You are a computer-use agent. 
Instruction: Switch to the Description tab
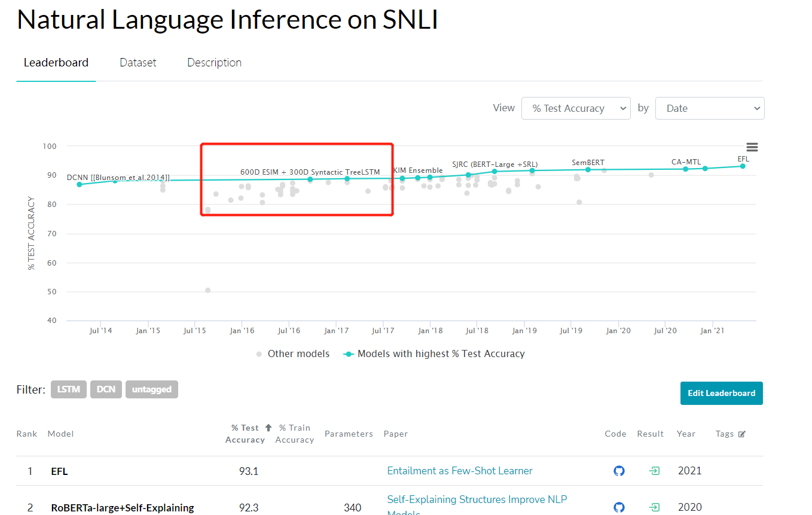[214, 63]
